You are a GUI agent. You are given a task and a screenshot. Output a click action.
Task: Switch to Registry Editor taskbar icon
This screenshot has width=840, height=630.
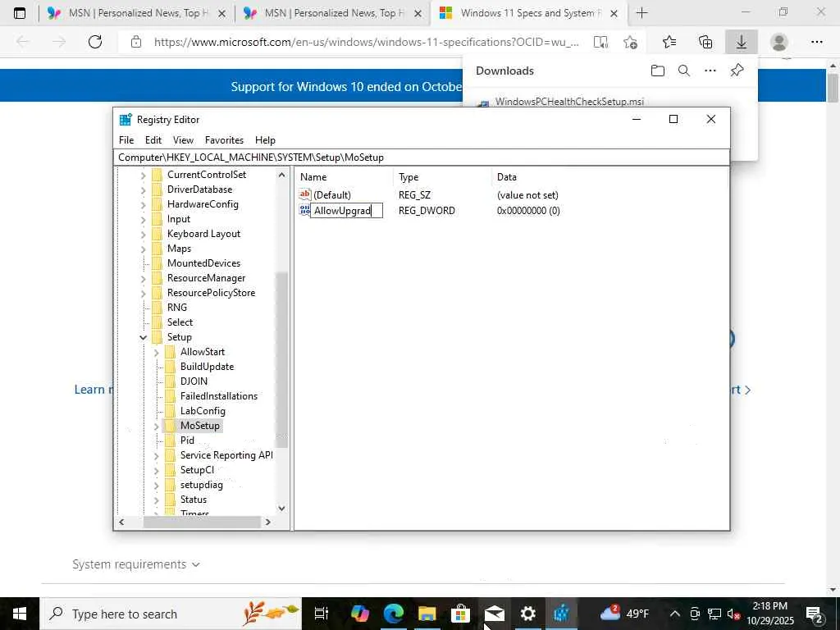561,614
